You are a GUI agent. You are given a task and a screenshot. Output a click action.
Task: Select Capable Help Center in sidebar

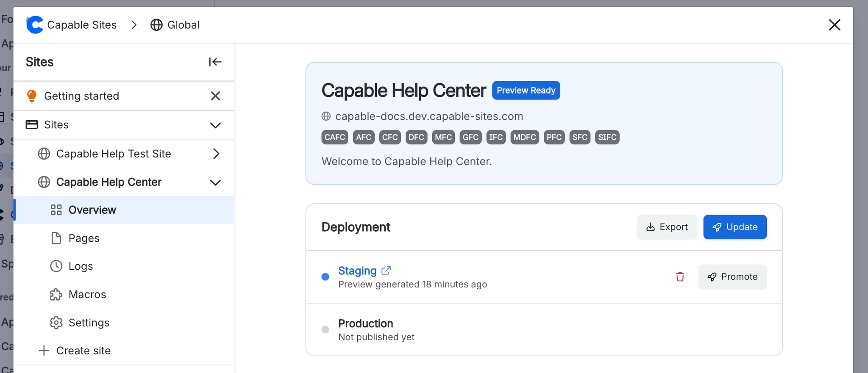(124, 182)
